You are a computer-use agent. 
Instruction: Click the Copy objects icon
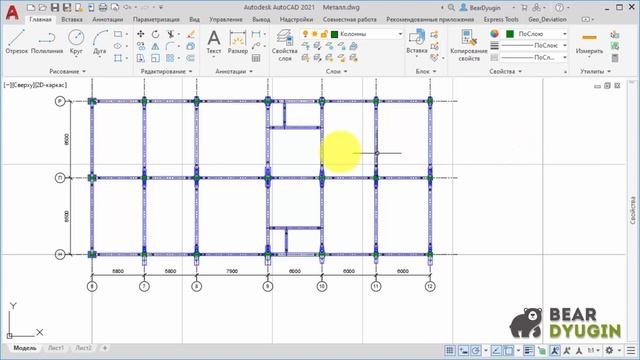[141, 46]
